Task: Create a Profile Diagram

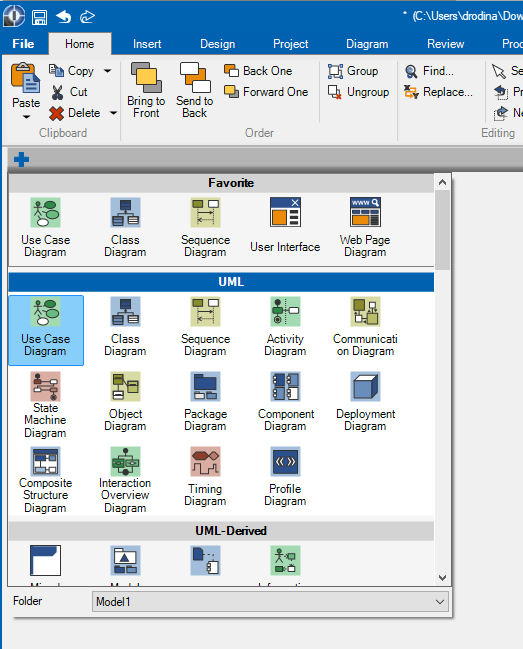Action: [x=285, y=477]
